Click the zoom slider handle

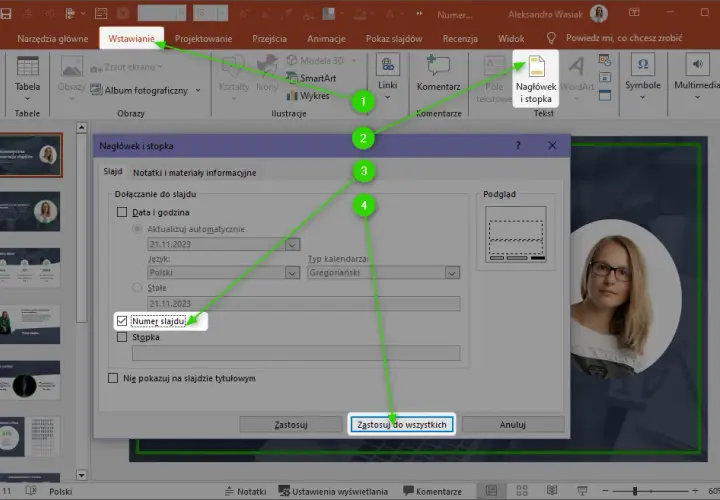pyautogui.click(x=635, y=491)
